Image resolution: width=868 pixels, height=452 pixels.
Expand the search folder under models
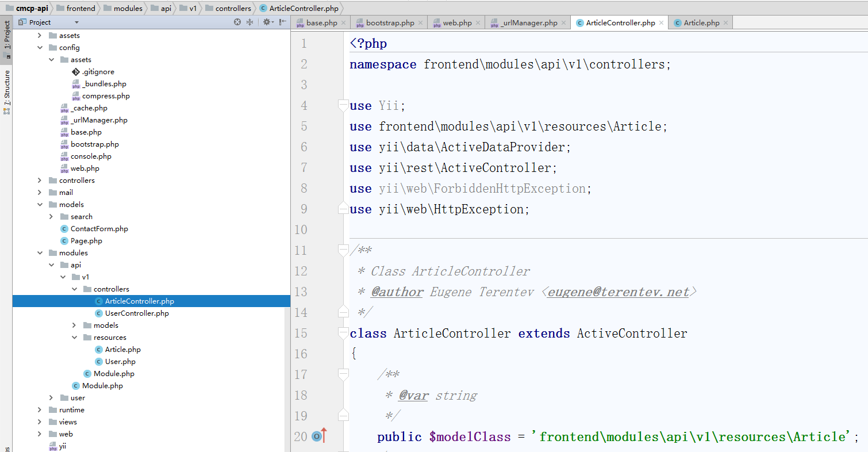tap(51, 217)
